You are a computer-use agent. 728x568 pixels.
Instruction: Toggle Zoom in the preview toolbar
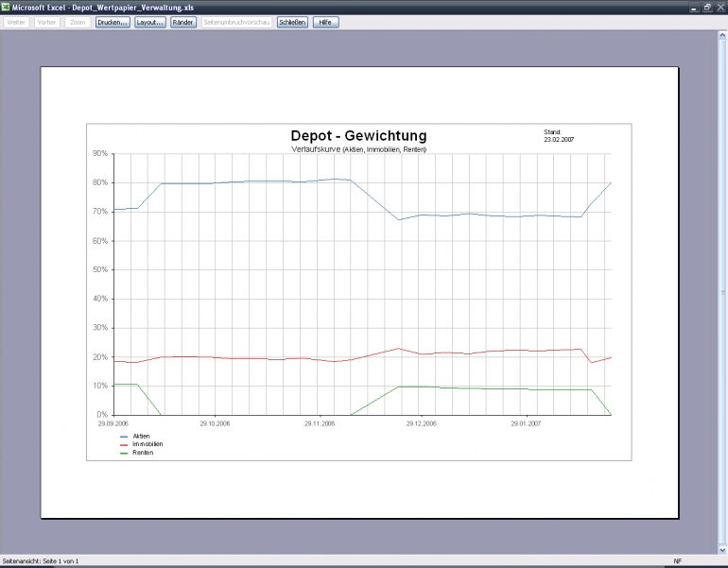click(x=78, y=21)
